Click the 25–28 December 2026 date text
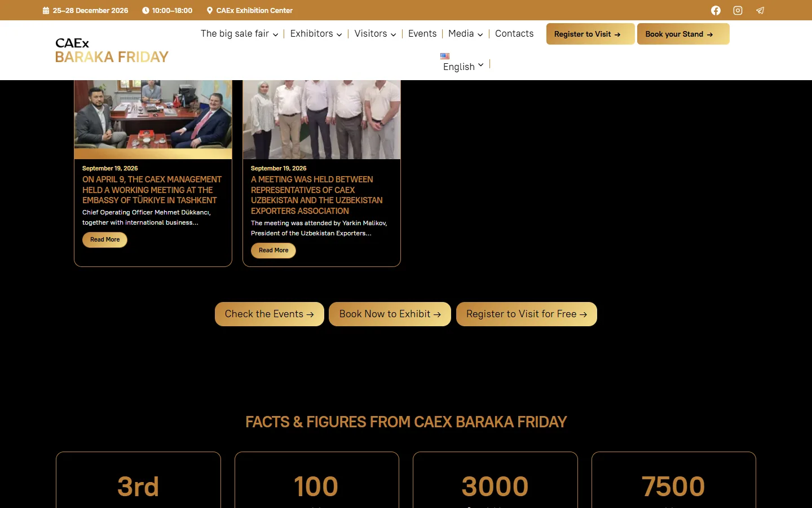The width and height of the screenshot is (812, 508). coord(90,10)
